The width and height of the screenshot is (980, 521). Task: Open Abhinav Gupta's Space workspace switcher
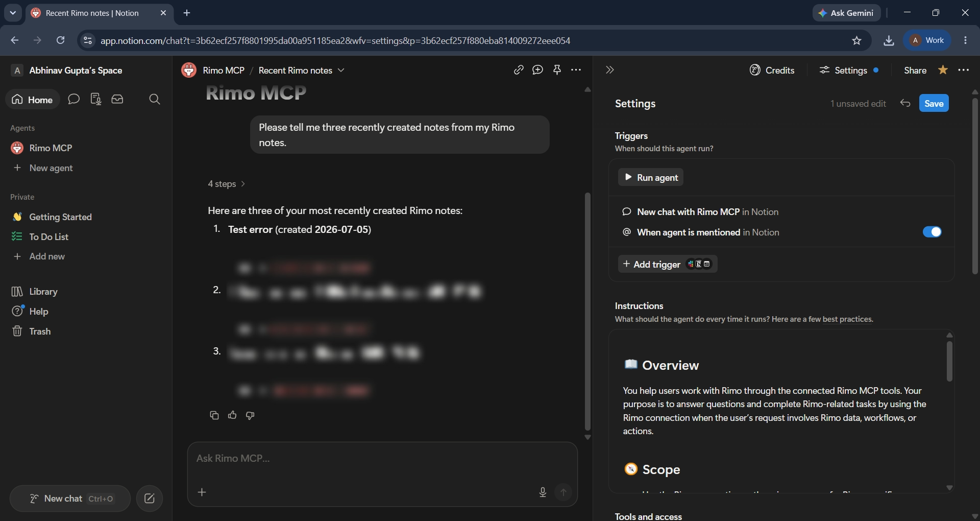tap(66, 70)
